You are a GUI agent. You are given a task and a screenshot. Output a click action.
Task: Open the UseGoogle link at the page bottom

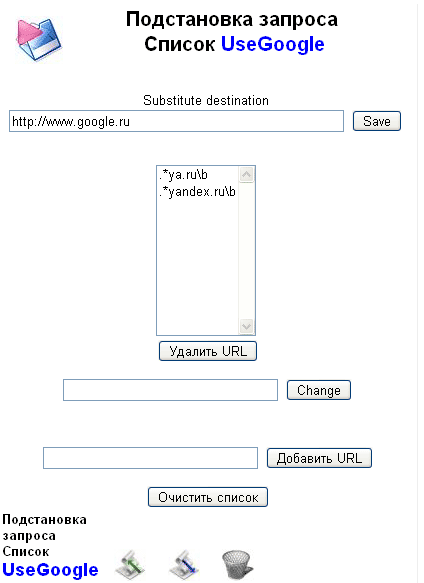(x=50, y=570)
